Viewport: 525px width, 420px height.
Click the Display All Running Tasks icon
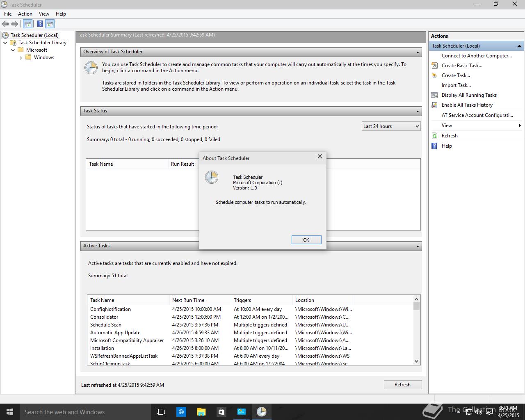pyautogui.click(x=434, y=95)
